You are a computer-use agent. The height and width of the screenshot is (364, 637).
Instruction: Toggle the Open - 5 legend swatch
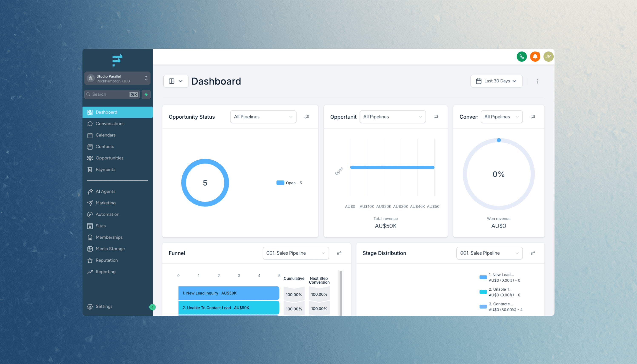click(x=280, y=183)
